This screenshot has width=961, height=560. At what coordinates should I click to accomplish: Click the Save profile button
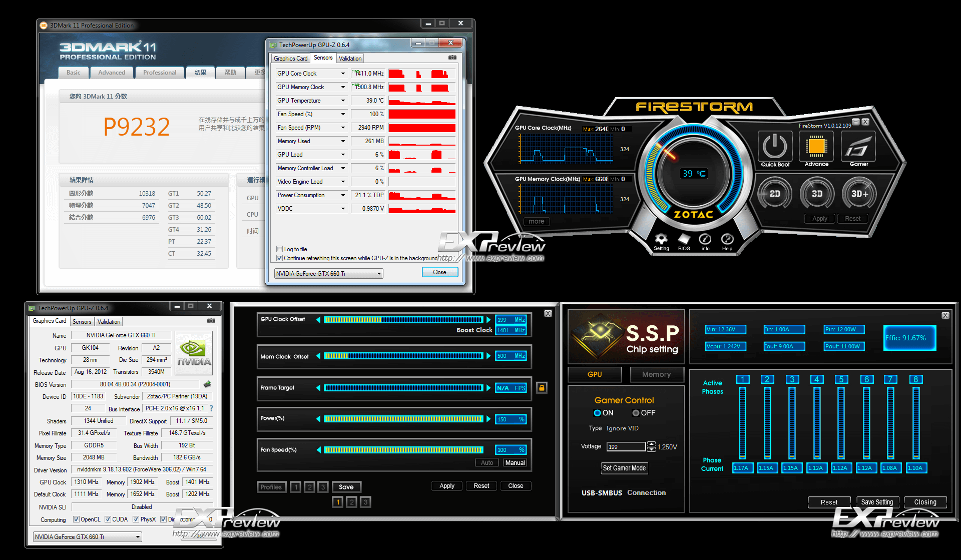(346, 487)
